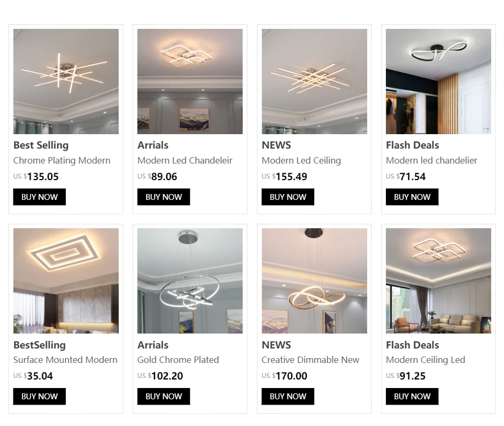The image size is (504, 426).
Task: Click BUY NOW under Creative Dimmable New
Action: coord(288,397)
